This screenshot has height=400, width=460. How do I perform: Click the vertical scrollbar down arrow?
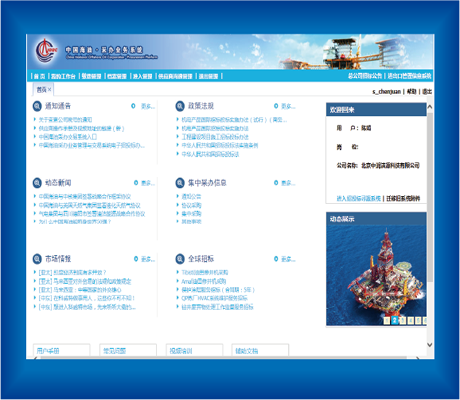coord(430,345)
